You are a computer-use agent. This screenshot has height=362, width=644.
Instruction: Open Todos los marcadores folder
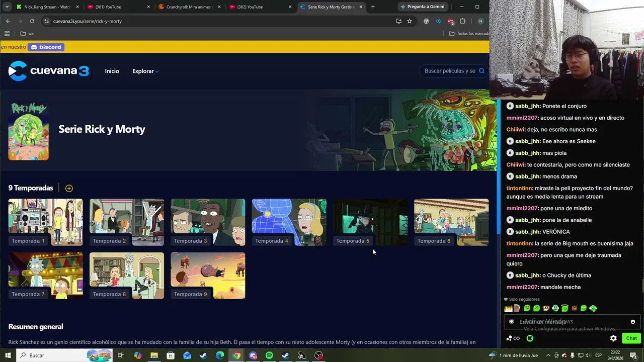pos(469,34)
